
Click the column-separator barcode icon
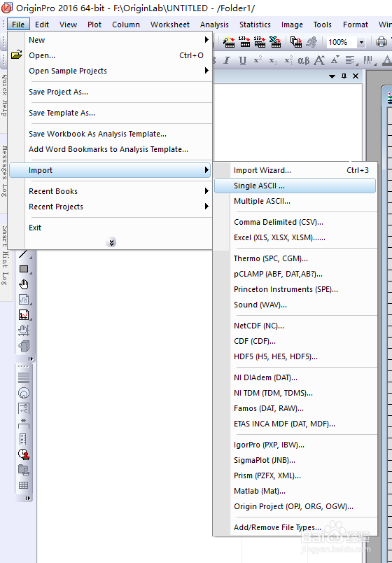click(368, 60)
